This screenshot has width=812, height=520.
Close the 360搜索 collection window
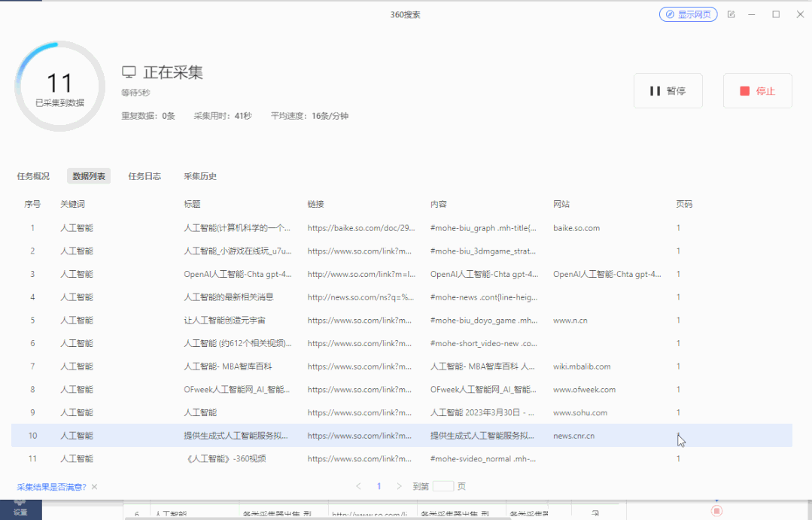coord(800,14)
